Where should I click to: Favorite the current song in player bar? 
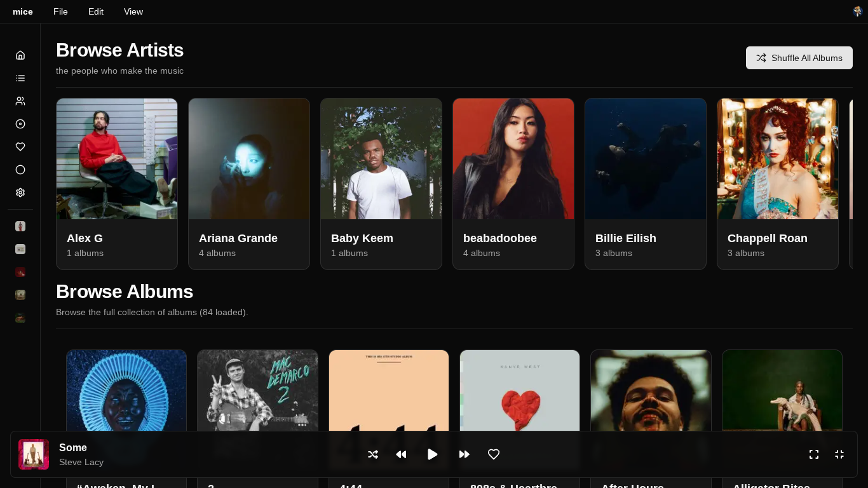pyautogui.click(x=494, y=454)
